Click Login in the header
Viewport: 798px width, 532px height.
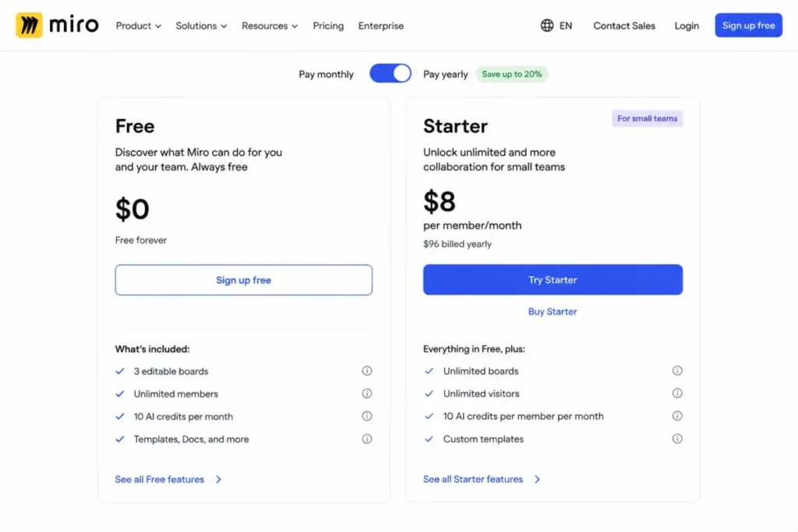click(x=687, y=26)
